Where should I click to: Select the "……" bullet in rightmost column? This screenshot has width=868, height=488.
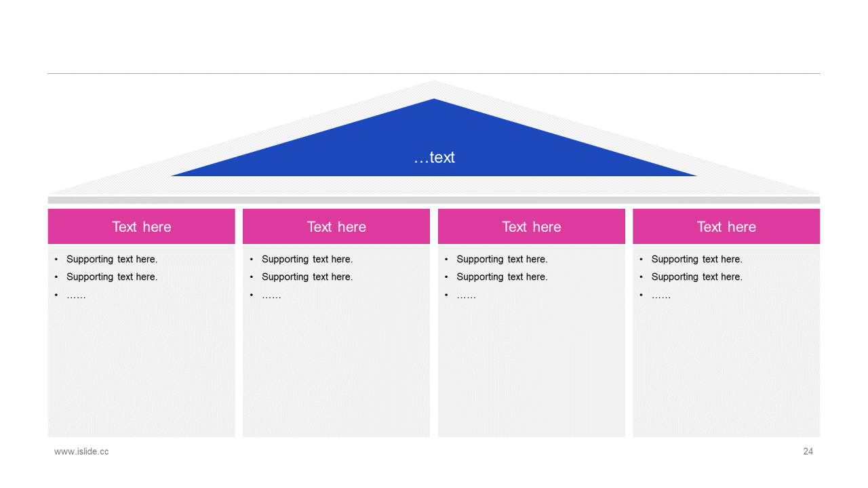click(661, 296)
